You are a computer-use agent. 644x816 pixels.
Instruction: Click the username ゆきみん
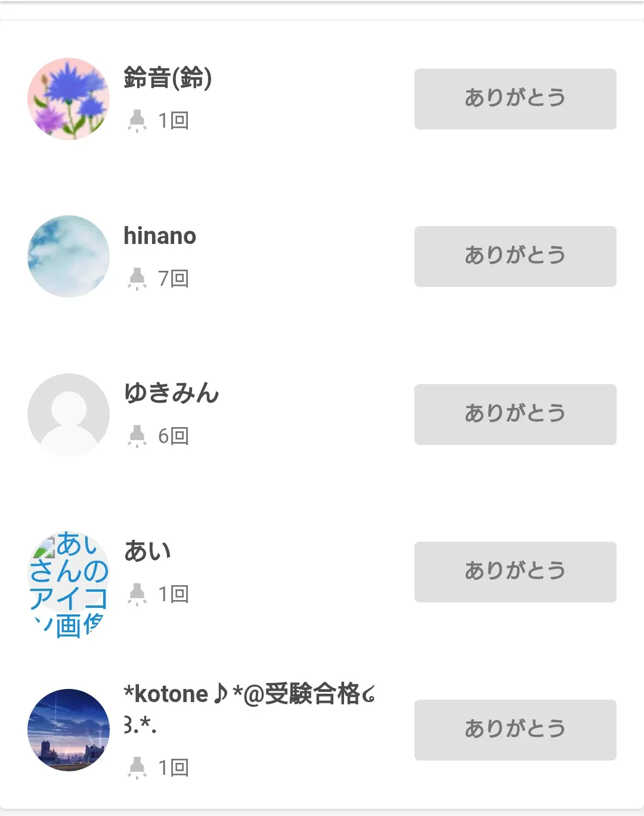[172, 393]
